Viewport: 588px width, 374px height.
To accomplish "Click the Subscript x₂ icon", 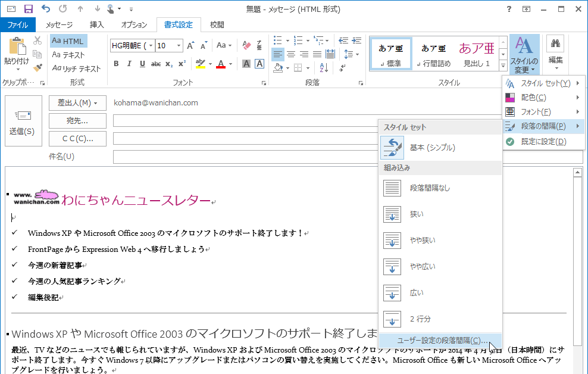I will (x=169, y=64).
